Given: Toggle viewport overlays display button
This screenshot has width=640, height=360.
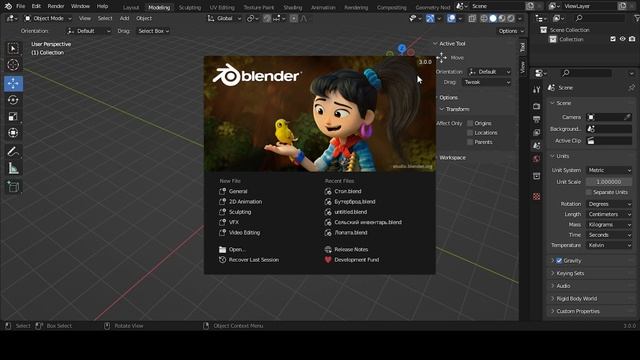Looking at the screenshot, I should tap(451, 18).
